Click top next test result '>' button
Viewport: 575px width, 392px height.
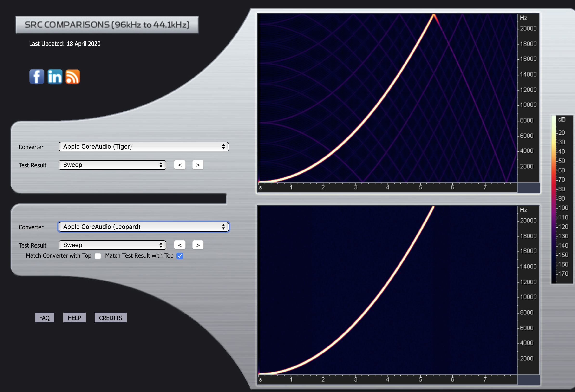pos(198,165)
